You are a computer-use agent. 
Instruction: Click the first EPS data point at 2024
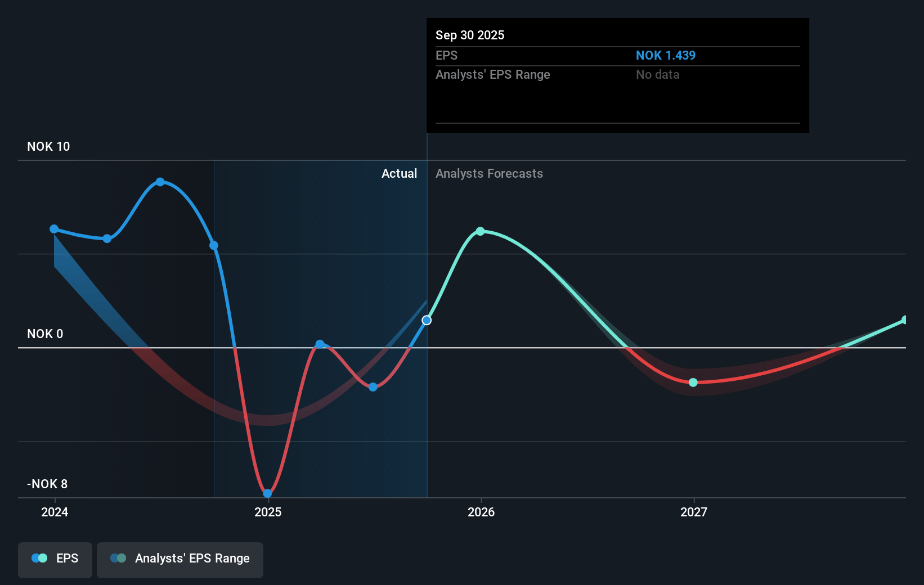[54, 229]
